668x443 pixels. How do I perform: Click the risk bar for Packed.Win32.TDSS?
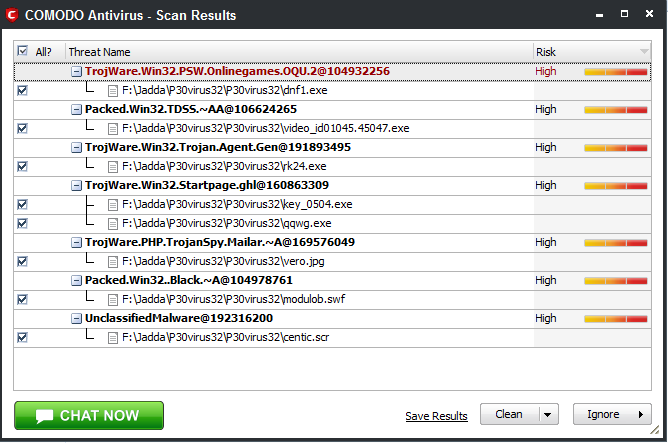[616, 110]
